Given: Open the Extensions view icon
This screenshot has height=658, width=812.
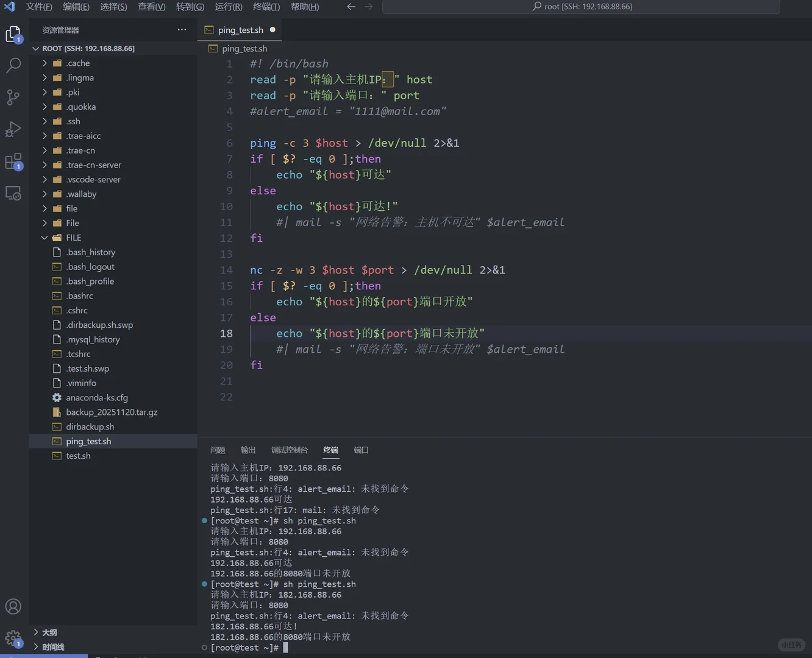Looking at the screenshot, I should 13,161.
